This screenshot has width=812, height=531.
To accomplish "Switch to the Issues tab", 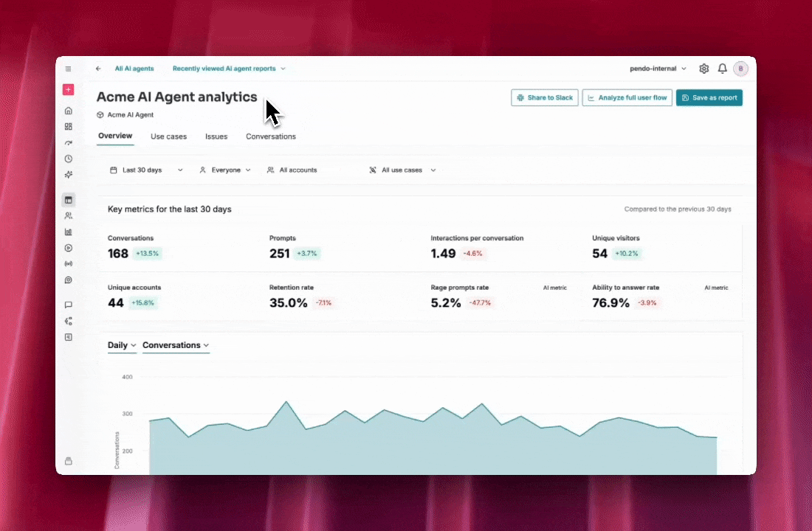I will tap(216, 136).
